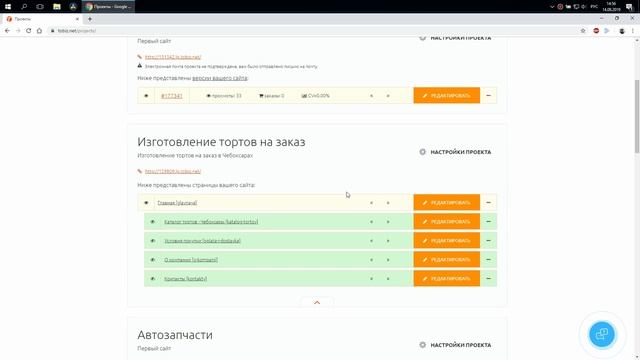
Task: Open Настройки проекта of the topmost project
Action: [x=456, y=38]
